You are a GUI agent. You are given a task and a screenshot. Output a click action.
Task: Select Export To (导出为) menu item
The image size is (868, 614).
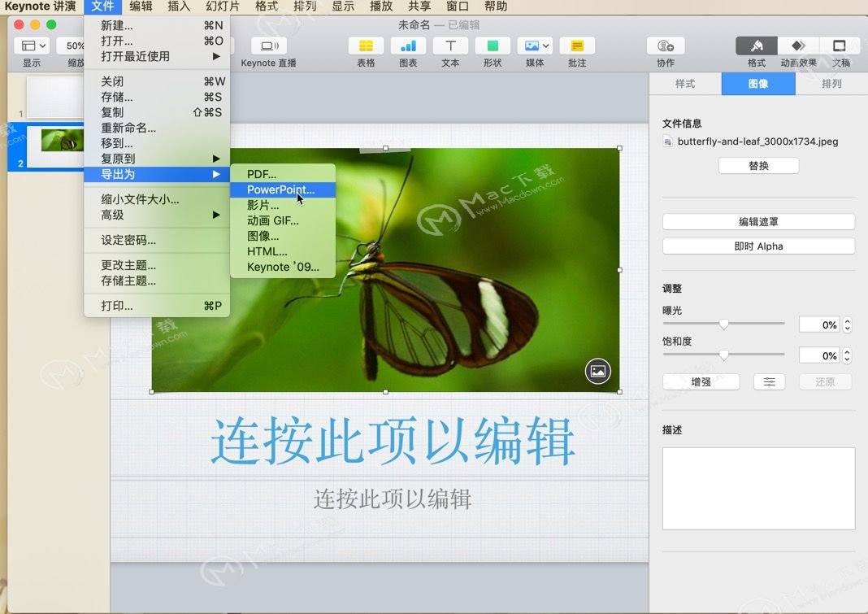157,174
